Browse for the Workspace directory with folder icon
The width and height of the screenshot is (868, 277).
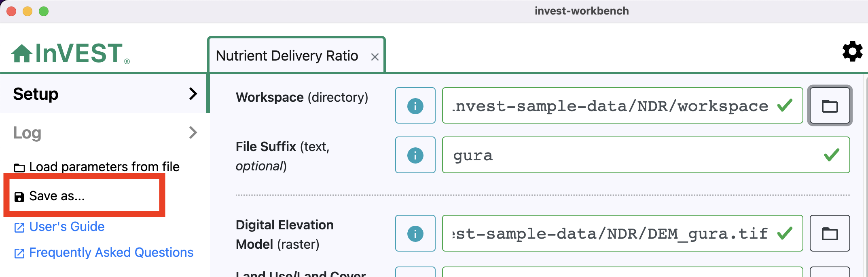pyautogui.click(x=830, y=106)
